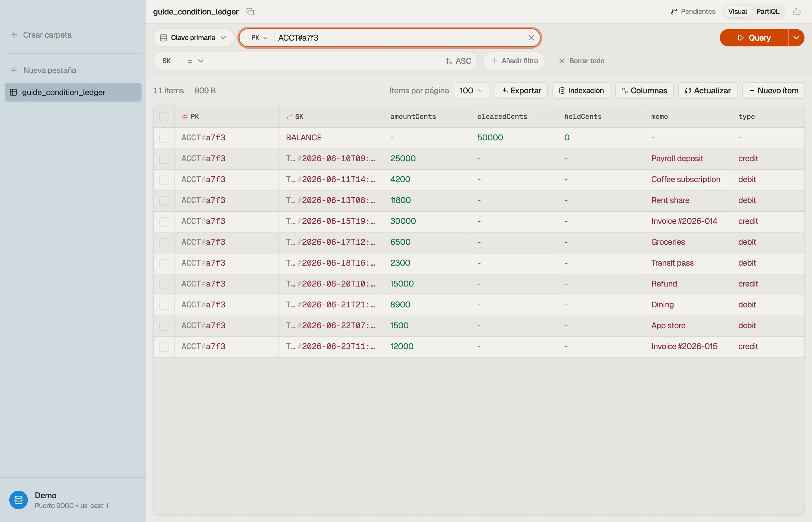This screenshot has width=812, height=522.
Task: Run the Query button
Action: click(754, 38)
